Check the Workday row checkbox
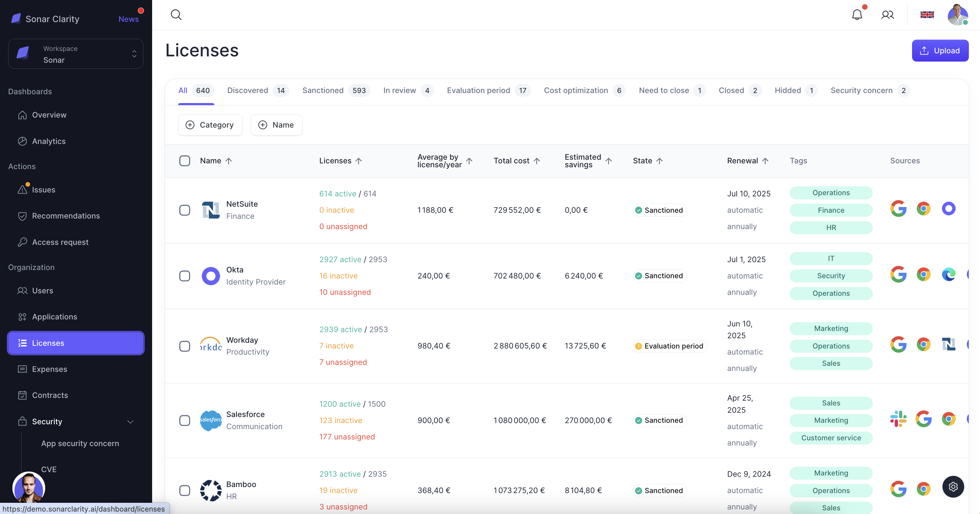 tap(185, 346)
